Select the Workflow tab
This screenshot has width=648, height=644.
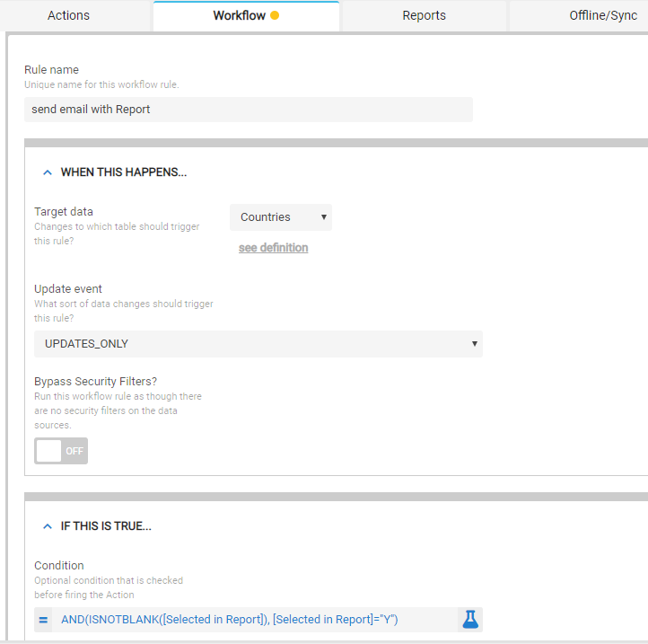246,15
